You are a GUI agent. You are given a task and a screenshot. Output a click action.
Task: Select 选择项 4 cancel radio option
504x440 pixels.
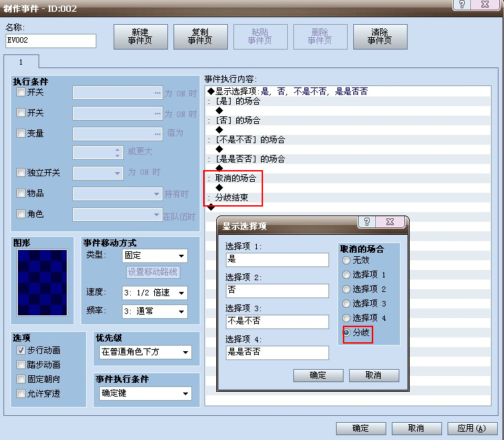tap(346, 318)
